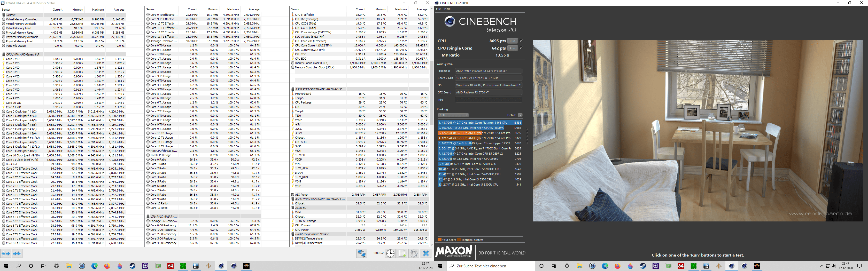Open Settings gear in taskbar under Cinebench
868x271 pixels.
[567, 266]
